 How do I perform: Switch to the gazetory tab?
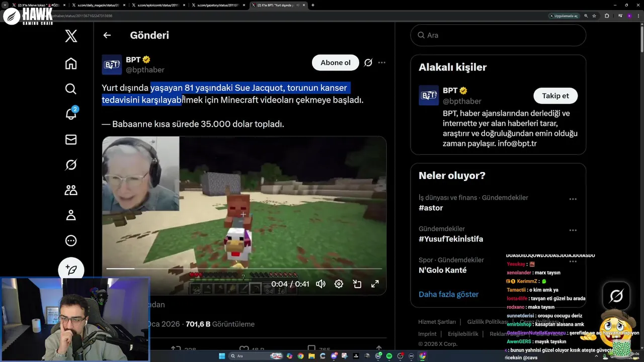(218, 5)
